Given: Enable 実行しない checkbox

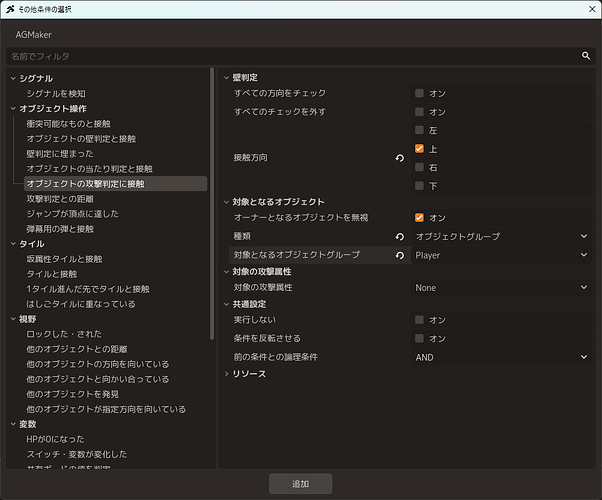Looking at the screenshot, I should (419, 320).
